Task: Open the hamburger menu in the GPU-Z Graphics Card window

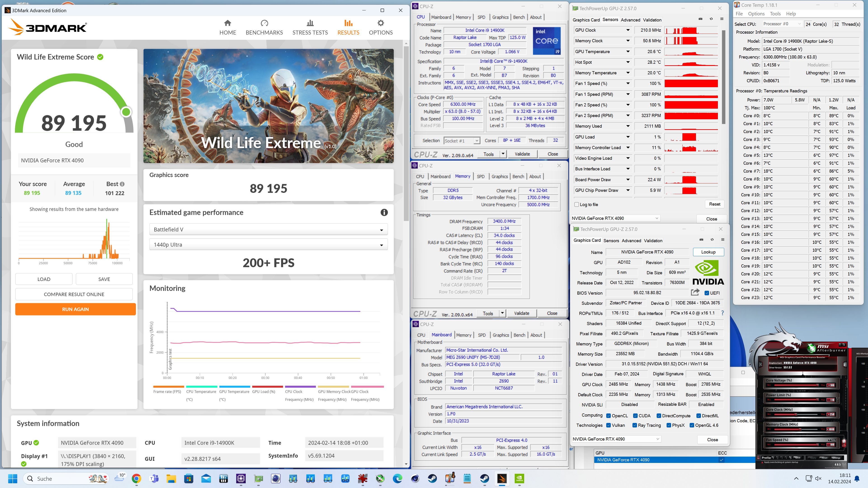Action: tap(723, 239)
